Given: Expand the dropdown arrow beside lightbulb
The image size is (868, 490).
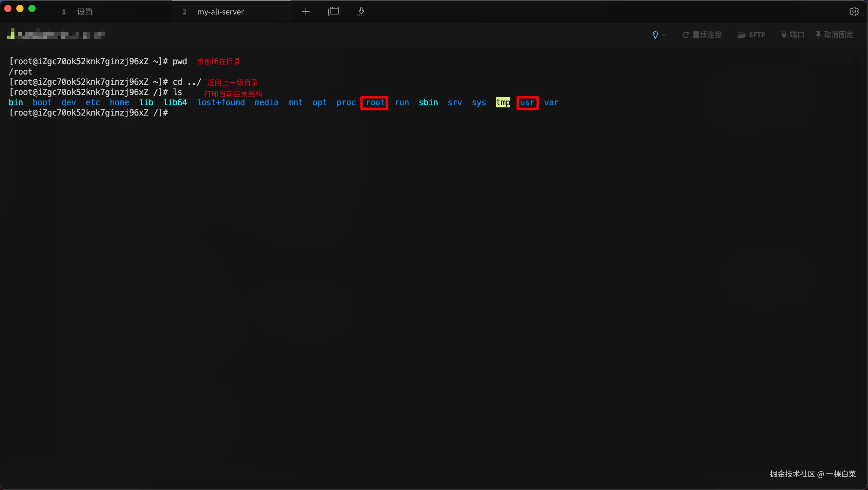Looking at the screenshot, I should (664, 35).
